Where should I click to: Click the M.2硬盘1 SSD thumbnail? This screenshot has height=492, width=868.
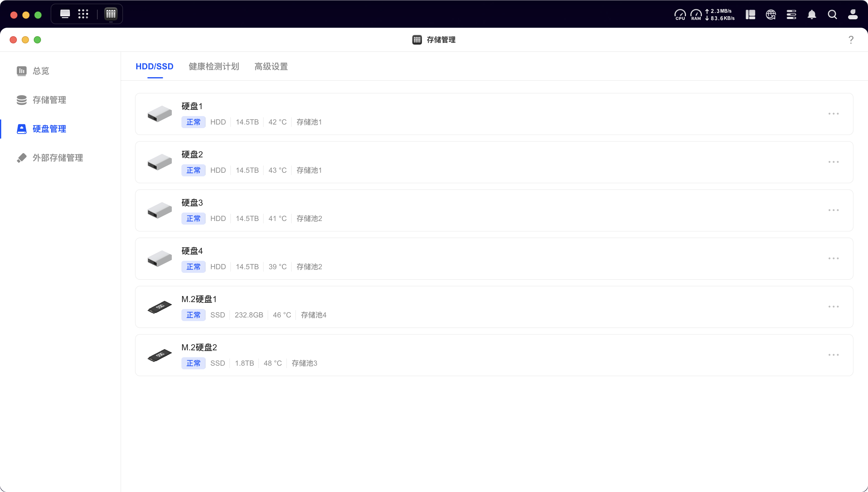[160, 307]
